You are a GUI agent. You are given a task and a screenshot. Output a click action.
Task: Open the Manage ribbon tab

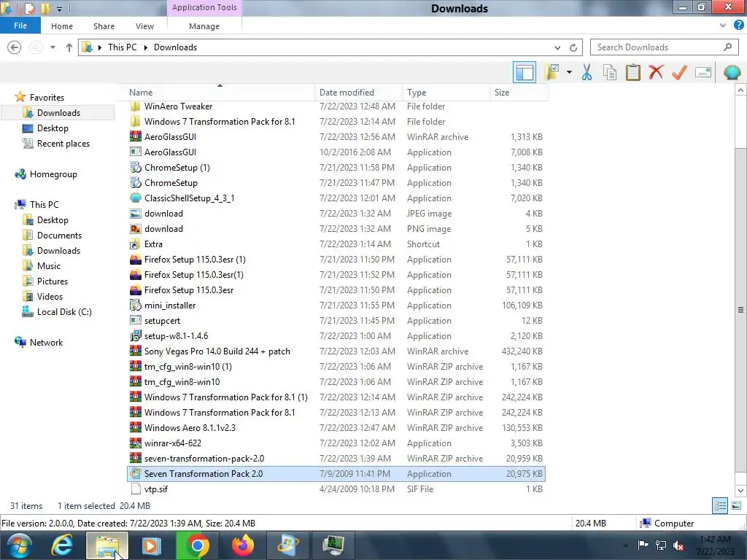pyautogui.click(x=204, y=26)
